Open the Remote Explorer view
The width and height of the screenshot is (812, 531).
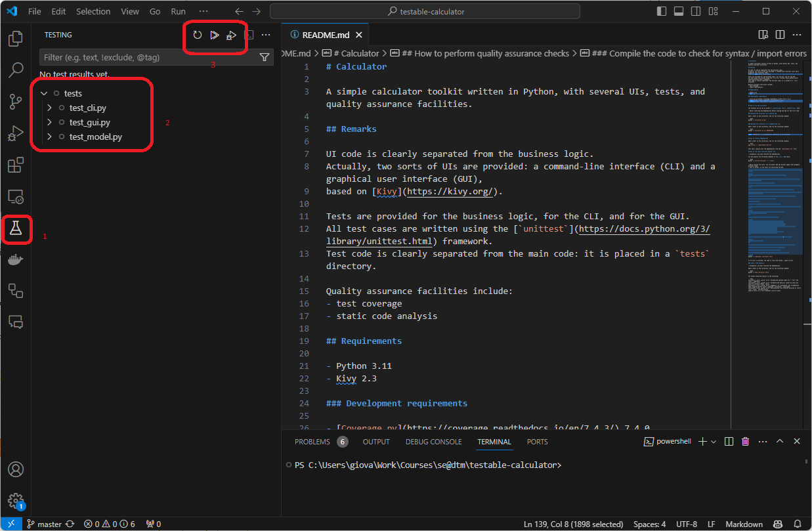(16, 196)
